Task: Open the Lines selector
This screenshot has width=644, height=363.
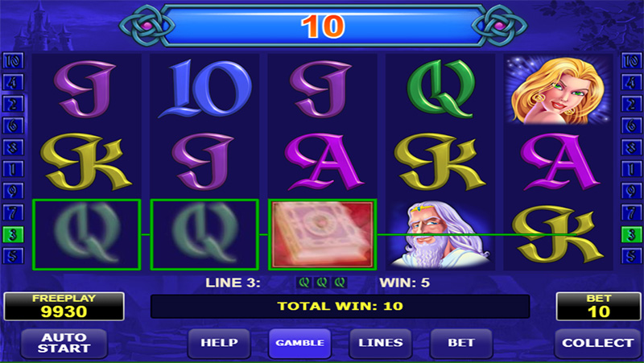Action: [380, 343]
